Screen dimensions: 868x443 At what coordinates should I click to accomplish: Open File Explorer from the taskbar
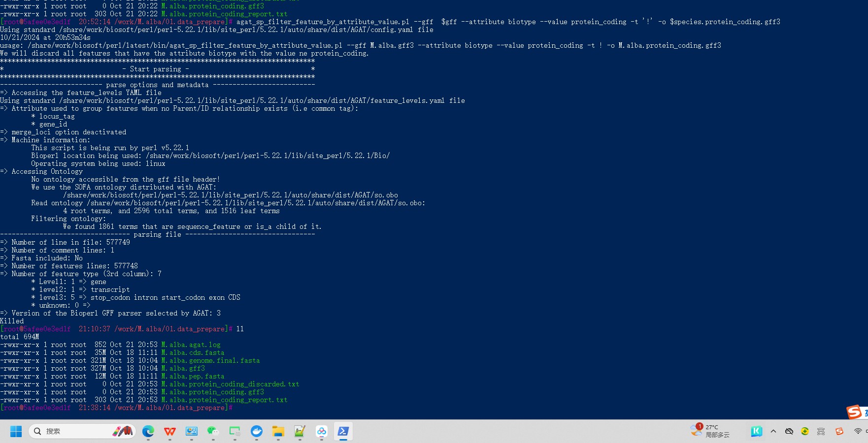click(278, 432)
